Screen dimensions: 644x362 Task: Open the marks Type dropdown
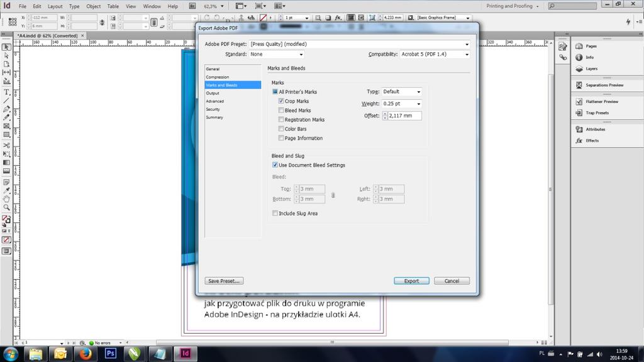402,92
